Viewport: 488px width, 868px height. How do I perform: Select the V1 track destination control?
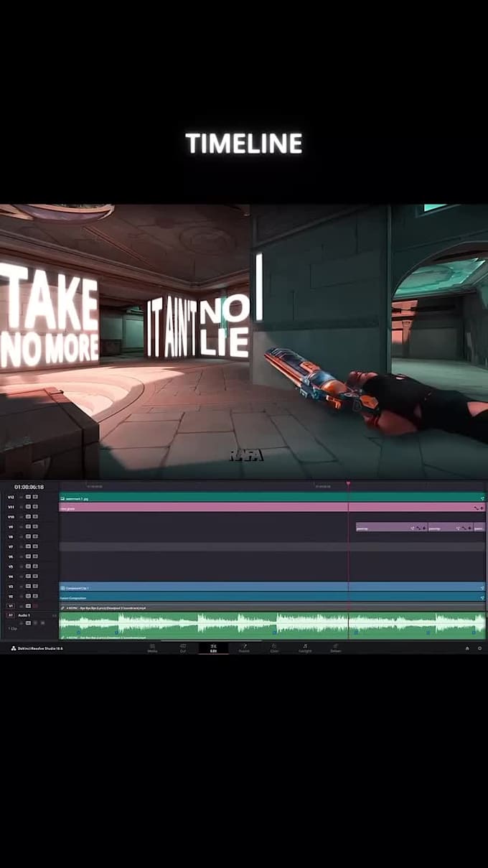[11, 606]
